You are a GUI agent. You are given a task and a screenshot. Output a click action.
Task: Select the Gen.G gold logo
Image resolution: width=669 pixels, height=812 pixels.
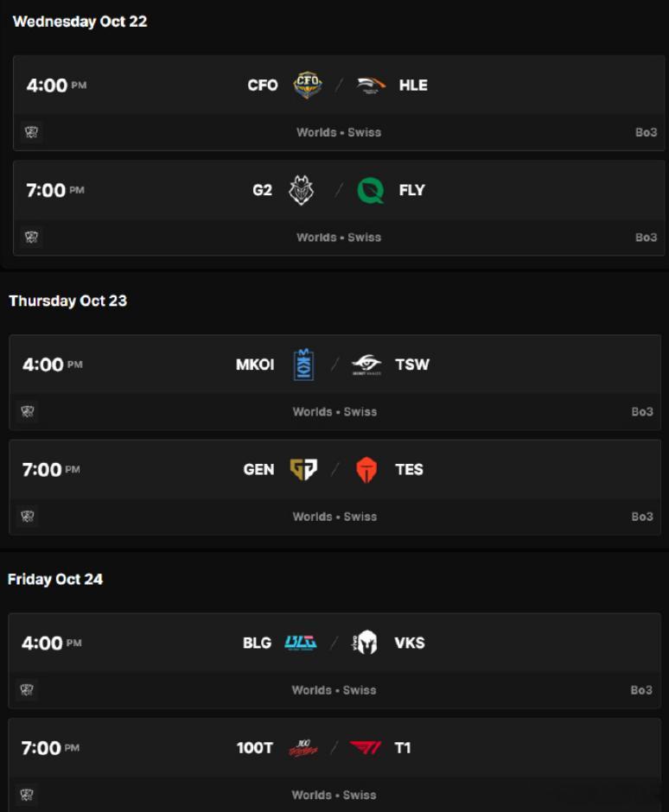pyautogui.click(x=303, y=469)
